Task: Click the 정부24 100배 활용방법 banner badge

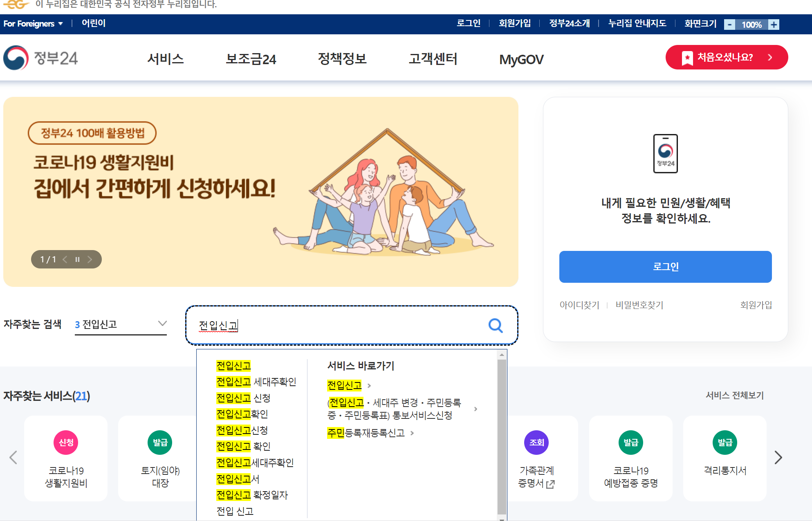Action: 92,133
